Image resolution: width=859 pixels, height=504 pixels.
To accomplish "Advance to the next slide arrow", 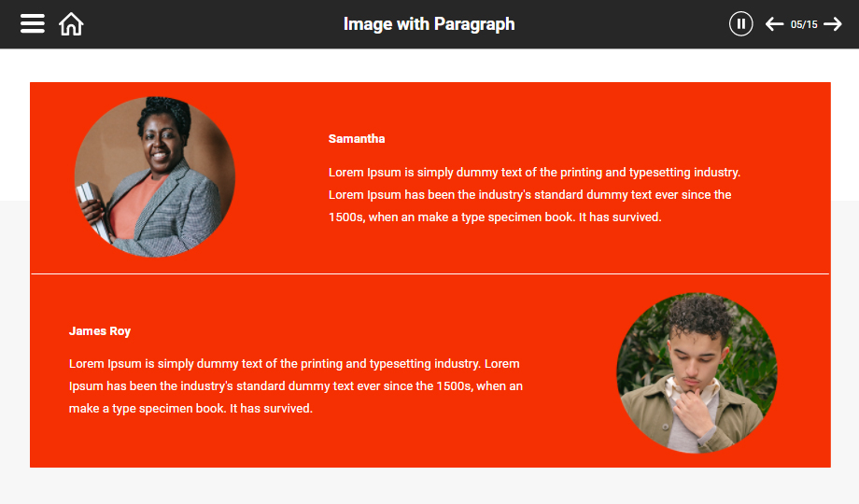I will click(x=833, y=24).
